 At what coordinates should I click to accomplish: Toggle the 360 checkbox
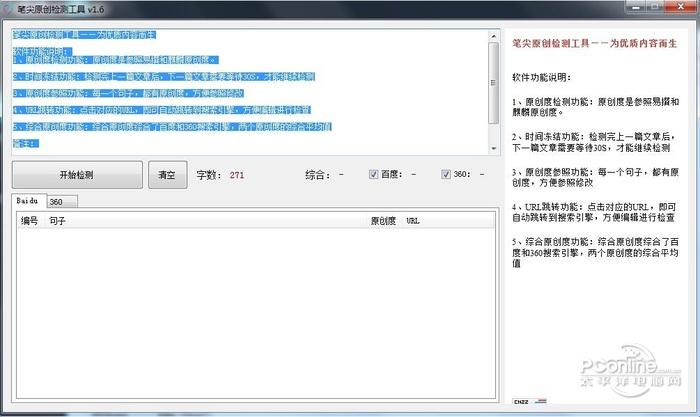click(x=446, y=174)
